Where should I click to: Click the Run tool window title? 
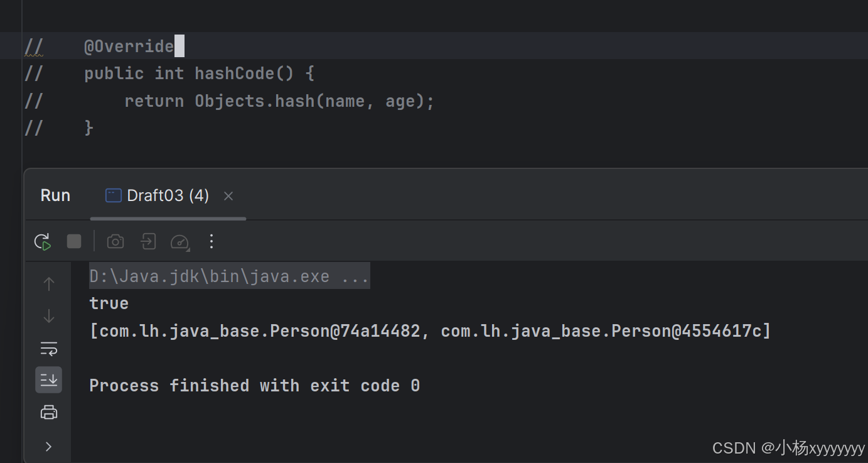pos(55,195)
